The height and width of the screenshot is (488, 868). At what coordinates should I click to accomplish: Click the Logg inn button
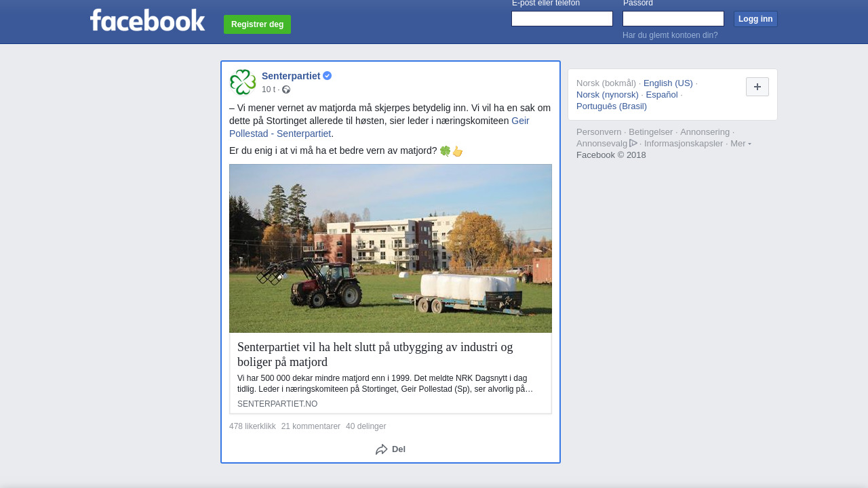point(755,19)
